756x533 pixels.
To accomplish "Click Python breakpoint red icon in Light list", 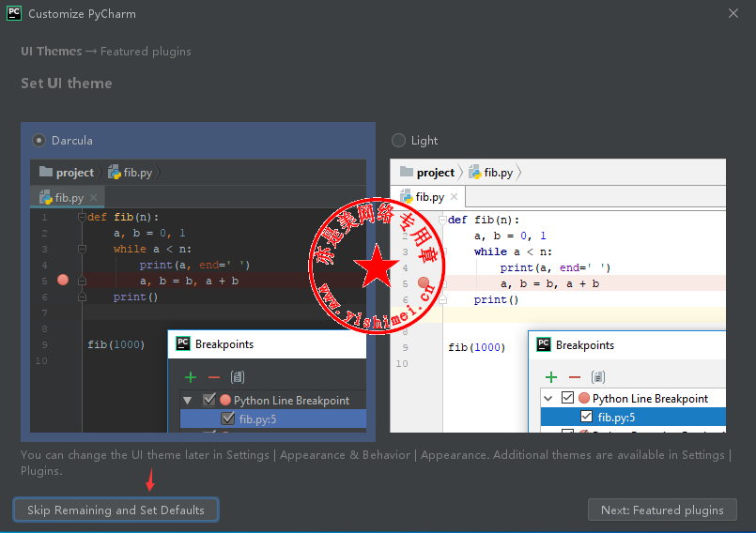I will point(584,398).
